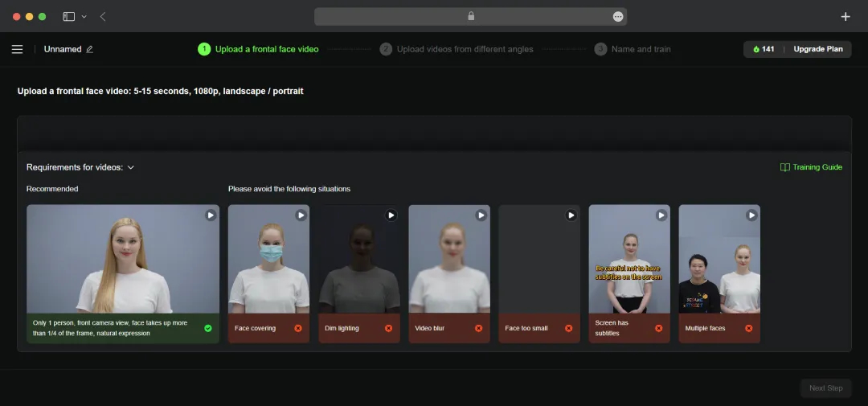Open the Training Guide link

(x=811, y=167)
